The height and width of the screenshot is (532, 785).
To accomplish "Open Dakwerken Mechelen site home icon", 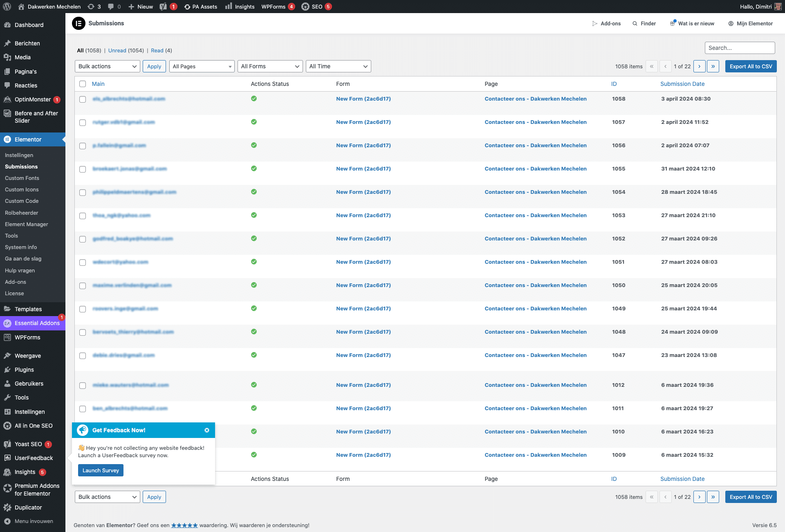I will (21, 7).
